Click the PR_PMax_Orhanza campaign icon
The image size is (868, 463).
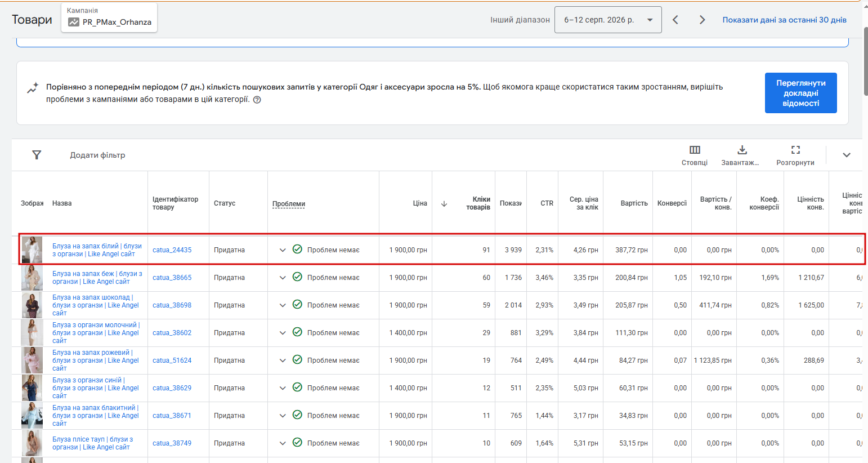coord(74,22)
